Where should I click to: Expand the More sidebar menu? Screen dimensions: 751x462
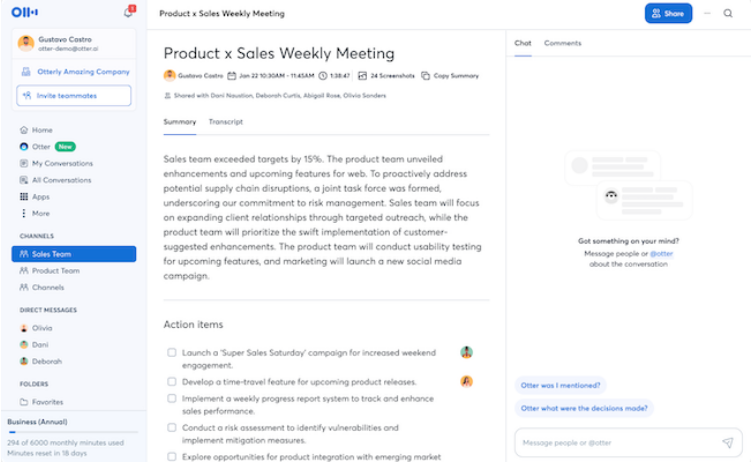click(40, 213)
